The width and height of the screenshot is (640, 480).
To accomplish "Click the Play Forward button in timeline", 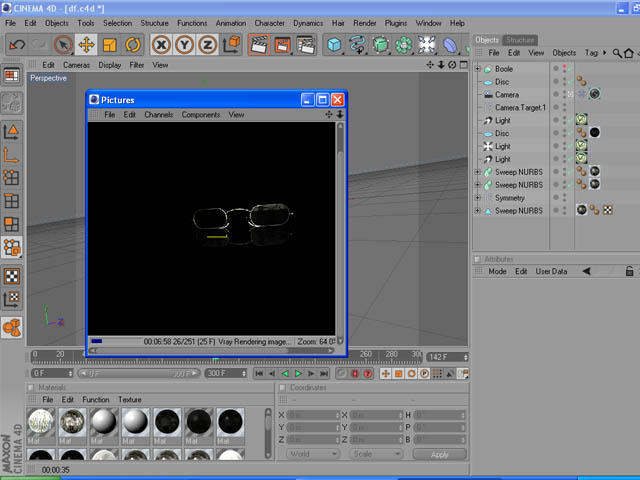I will point(298,373).
